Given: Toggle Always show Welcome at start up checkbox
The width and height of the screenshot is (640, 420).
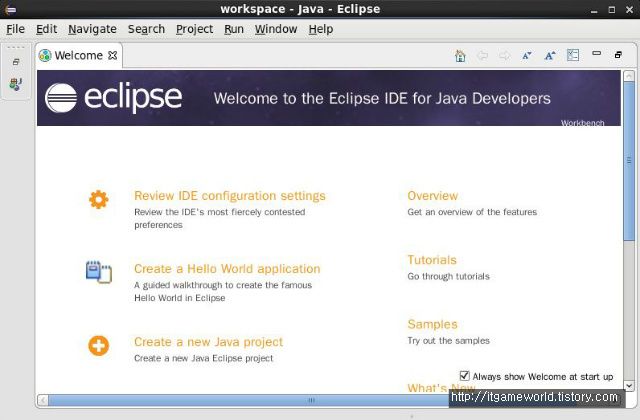Looking at the screenshot, I should tap(464, 376).
